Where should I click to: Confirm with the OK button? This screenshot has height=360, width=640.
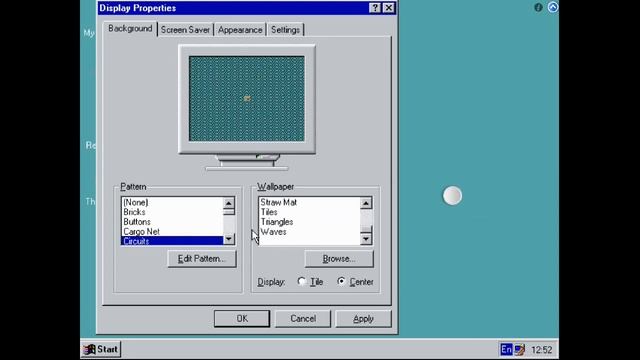point(242,318)
